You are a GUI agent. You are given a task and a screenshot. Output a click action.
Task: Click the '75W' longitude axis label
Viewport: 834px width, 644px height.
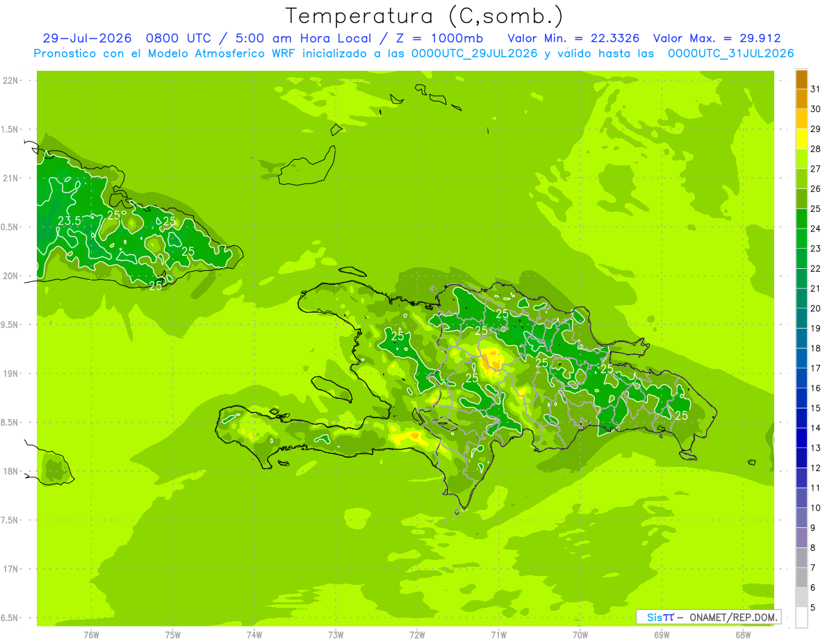pyautogui.click(x=173, y=634)
